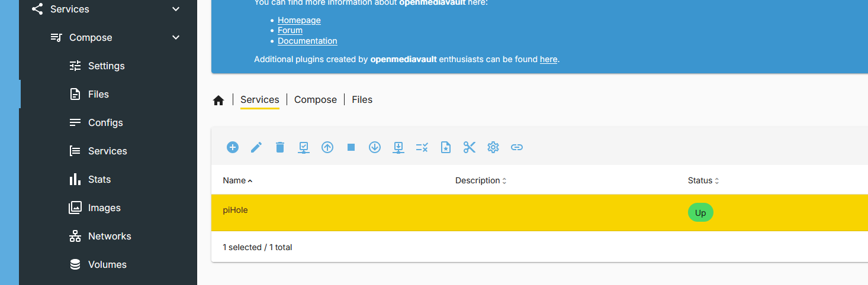Click the starred document toolbar icon
The width and height of the screenshot is (868, 285).
point(446,147)
